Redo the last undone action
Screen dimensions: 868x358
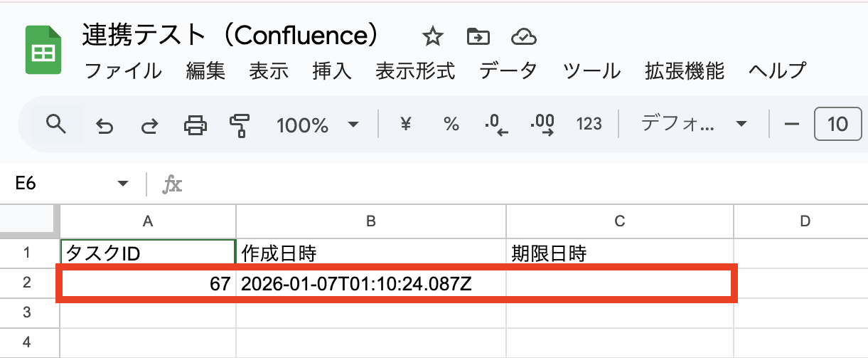click(149, 126)
